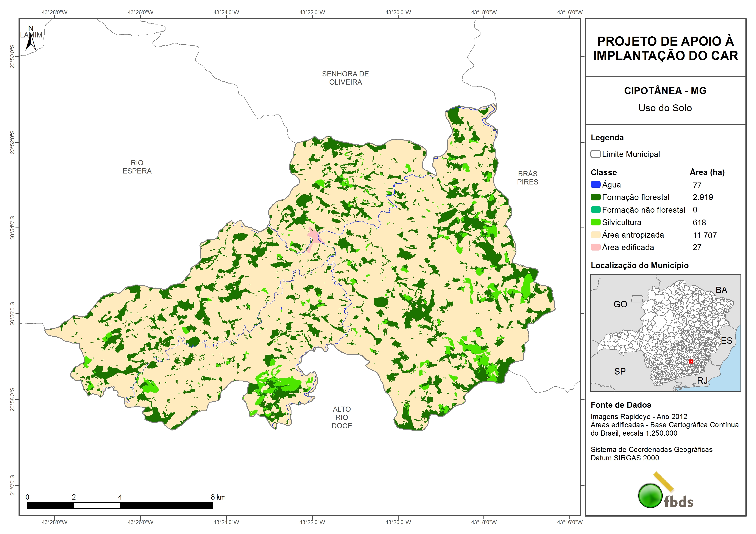
Task: Click the Área antropizada beige swatch
Action: point(595,235)
